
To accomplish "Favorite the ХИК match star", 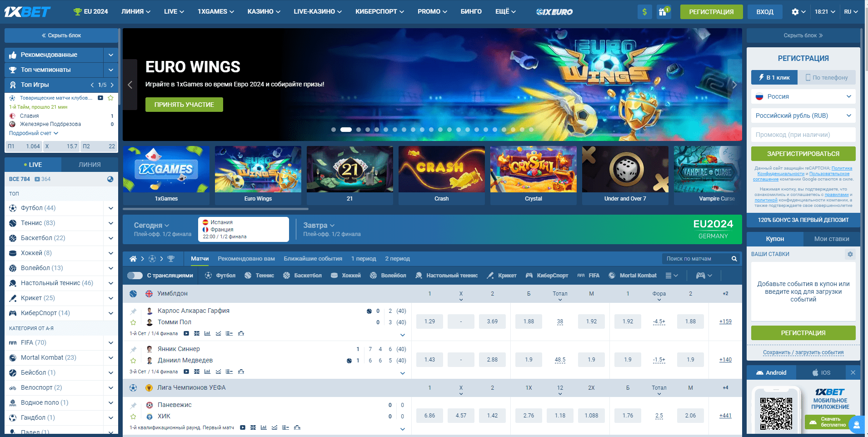I will [133, 417].
